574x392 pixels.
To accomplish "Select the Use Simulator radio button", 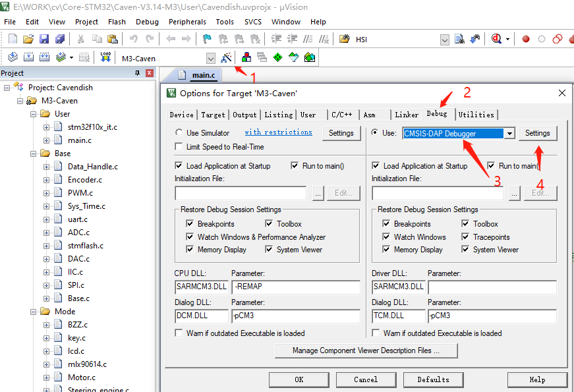I will (179, 132).
